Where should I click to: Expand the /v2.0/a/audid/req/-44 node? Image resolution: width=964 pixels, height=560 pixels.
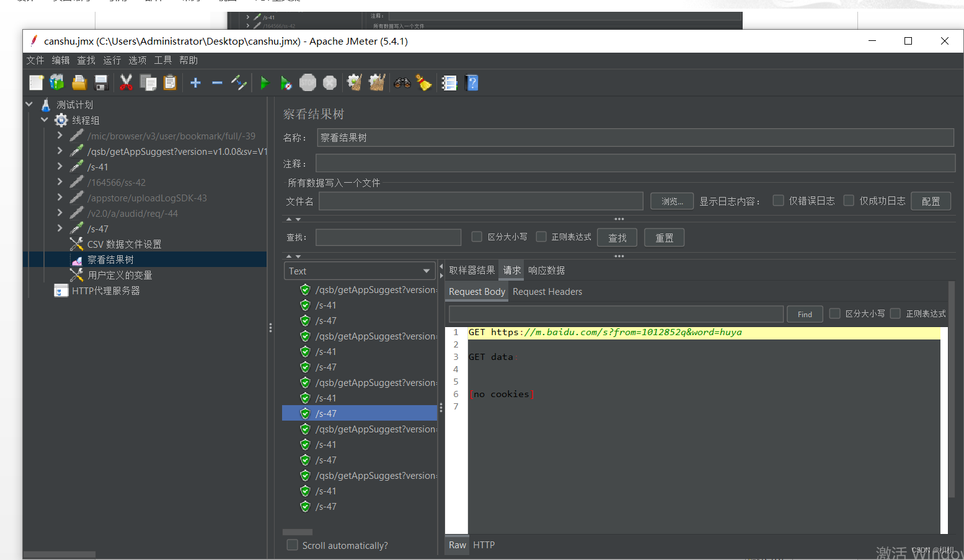coord(60,212)
